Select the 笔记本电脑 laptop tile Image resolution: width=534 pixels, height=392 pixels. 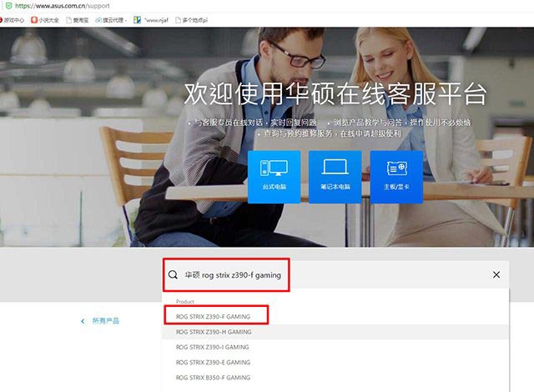coord(335,177)
